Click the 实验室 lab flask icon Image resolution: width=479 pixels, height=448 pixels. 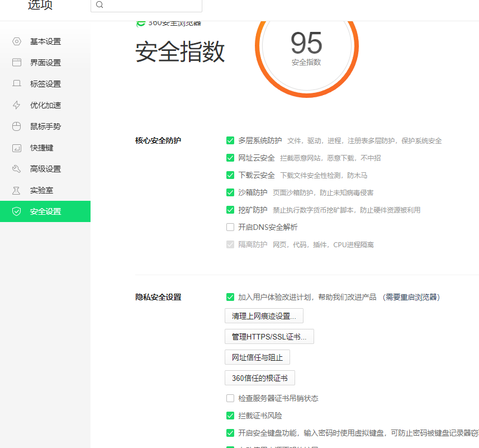pos(16,190)
